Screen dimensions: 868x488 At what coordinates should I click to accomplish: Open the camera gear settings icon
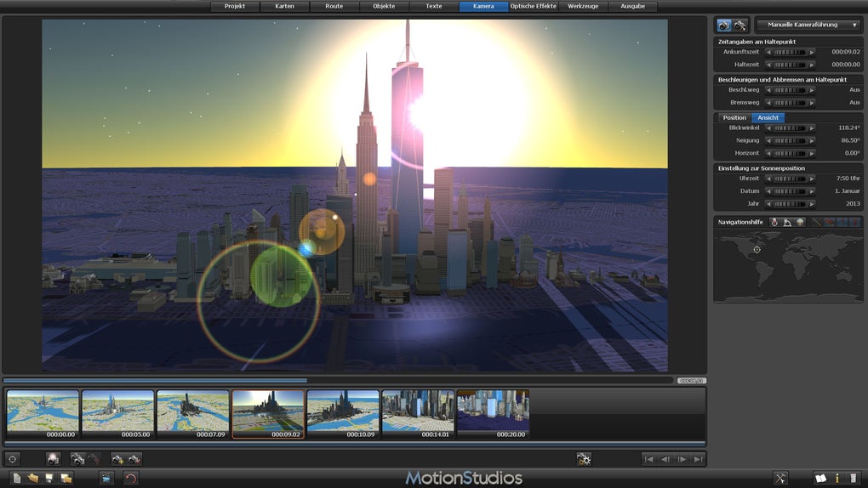click(x=584, y=459)
